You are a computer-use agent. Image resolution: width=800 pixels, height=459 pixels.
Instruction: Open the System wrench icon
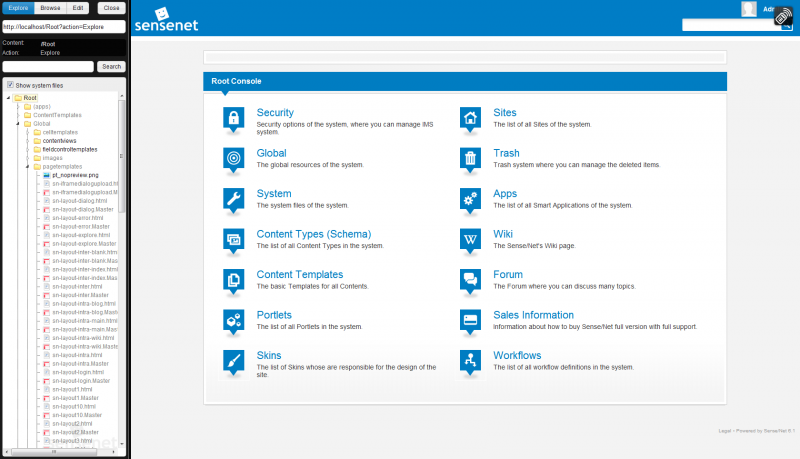[234, 200]
